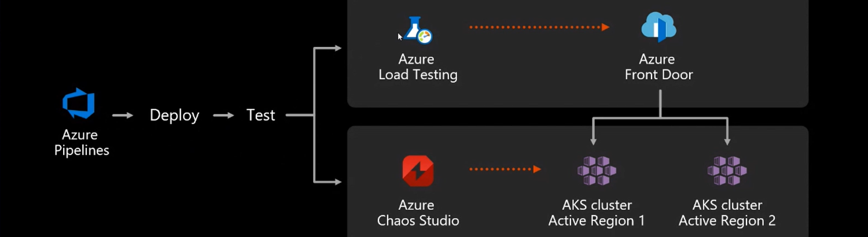Click the Azure Load Testing caption
The width and height of the screenshot is (868, 237).
418,67
